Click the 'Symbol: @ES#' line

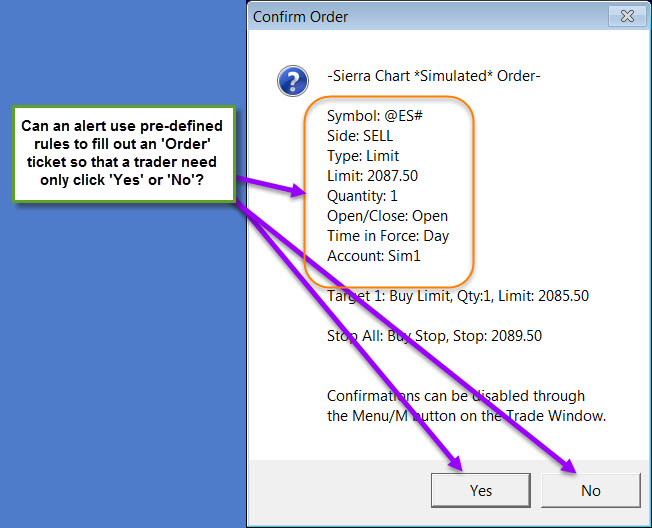[375, 116]
